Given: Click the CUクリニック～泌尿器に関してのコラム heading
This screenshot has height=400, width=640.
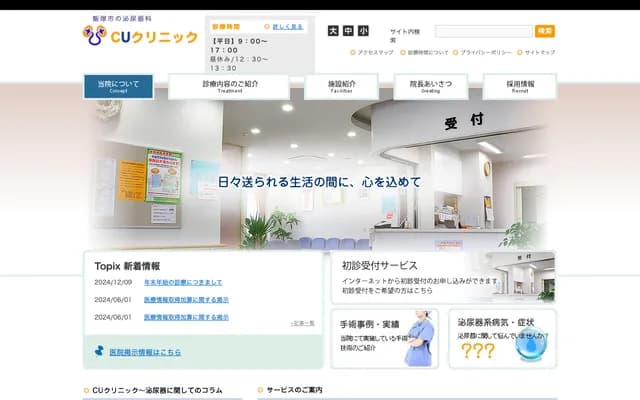Looking at the screenshot, I should tap(157, 390).
